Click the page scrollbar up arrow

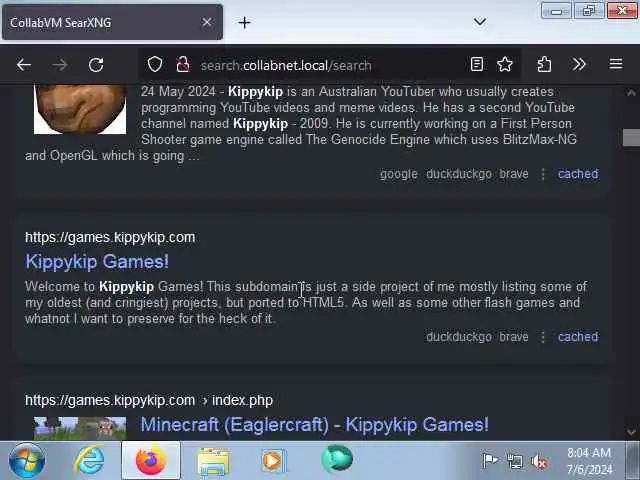pos(631,93)
